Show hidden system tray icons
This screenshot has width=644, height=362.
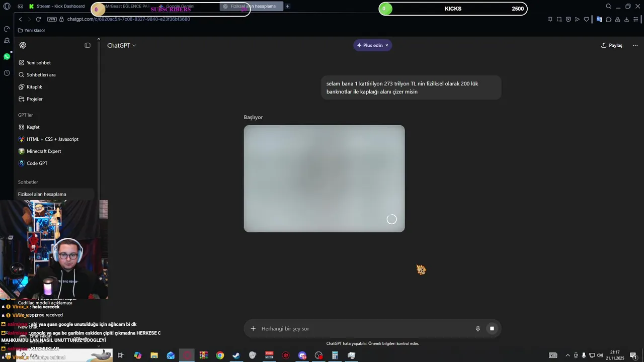(568, 355)
